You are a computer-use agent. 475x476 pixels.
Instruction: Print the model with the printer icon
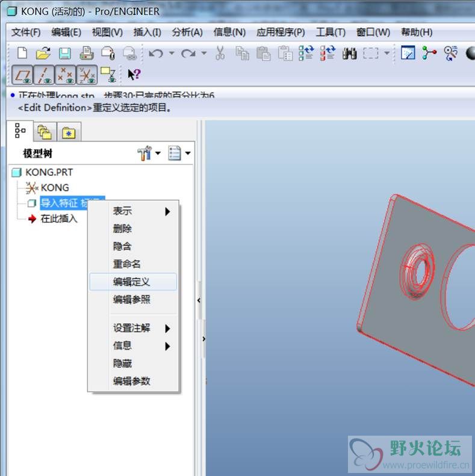(87, 54)
